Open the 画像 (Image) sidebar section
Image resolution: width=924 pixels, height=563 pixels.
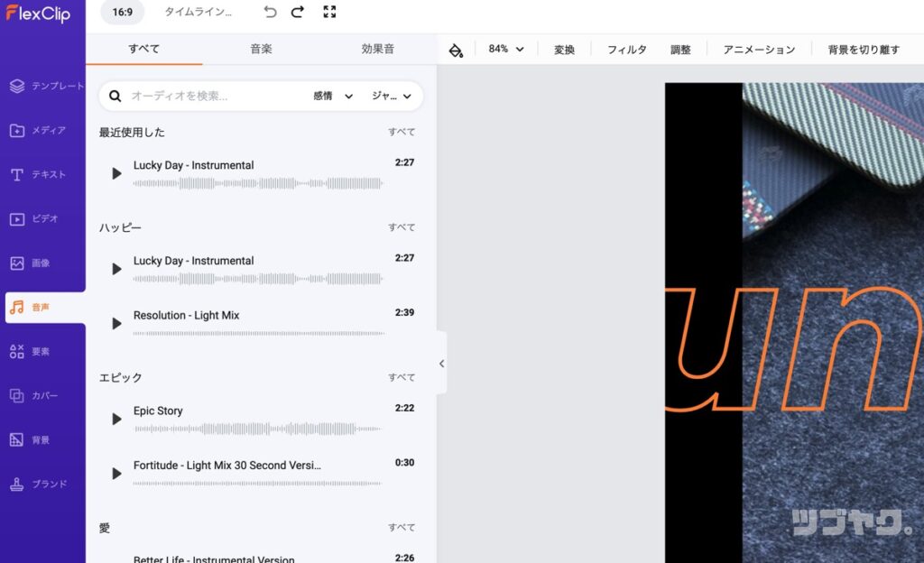[x=30, y=263]
